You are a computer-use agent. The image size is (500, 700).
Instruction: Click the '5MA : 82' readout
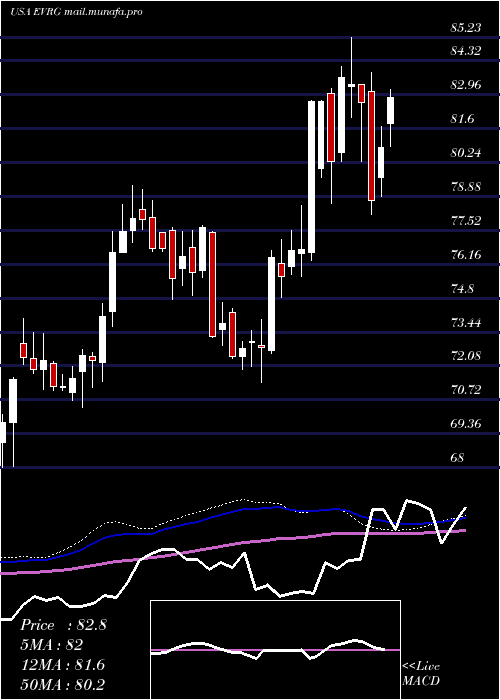[51, 645]
